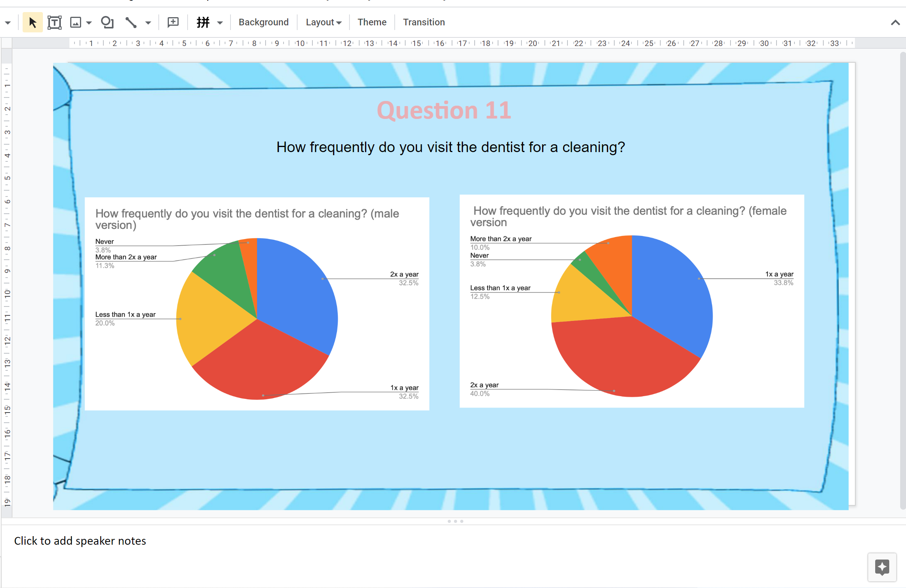The height and width of the screenshot is (588, 906).
Task: Open the Theme panel
Action: click(372, 22)
